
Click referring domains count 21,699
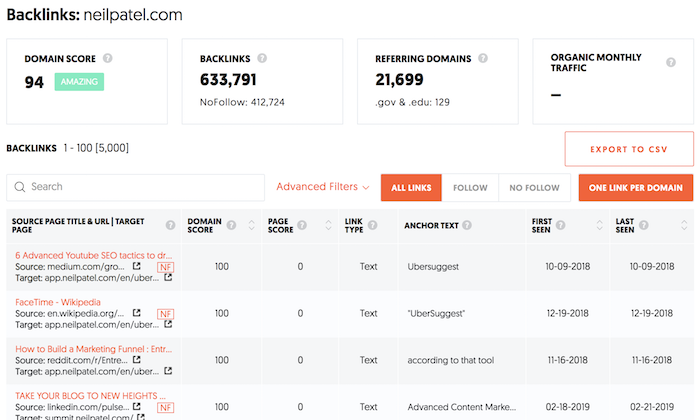pos(399,80)
